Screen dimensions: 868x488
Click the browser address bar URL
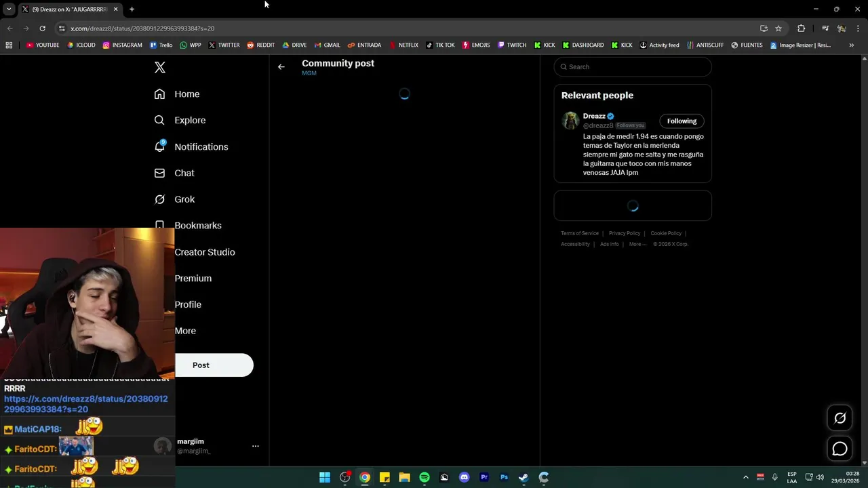142,28
